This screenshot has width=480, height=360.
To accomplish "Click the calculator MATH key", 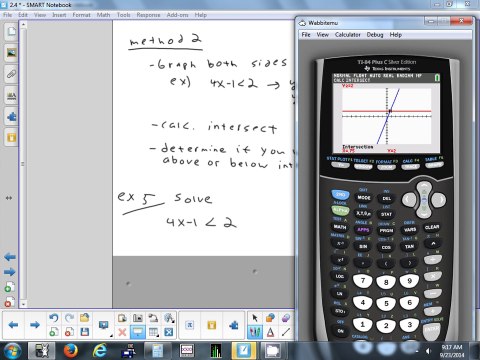I will (x=340, y=227).
